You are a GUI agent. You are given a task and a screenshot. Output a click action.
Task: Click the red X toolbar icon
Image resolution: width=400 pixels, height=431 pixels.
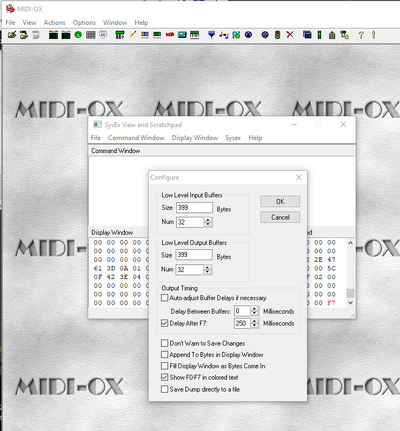pos(290,35)
